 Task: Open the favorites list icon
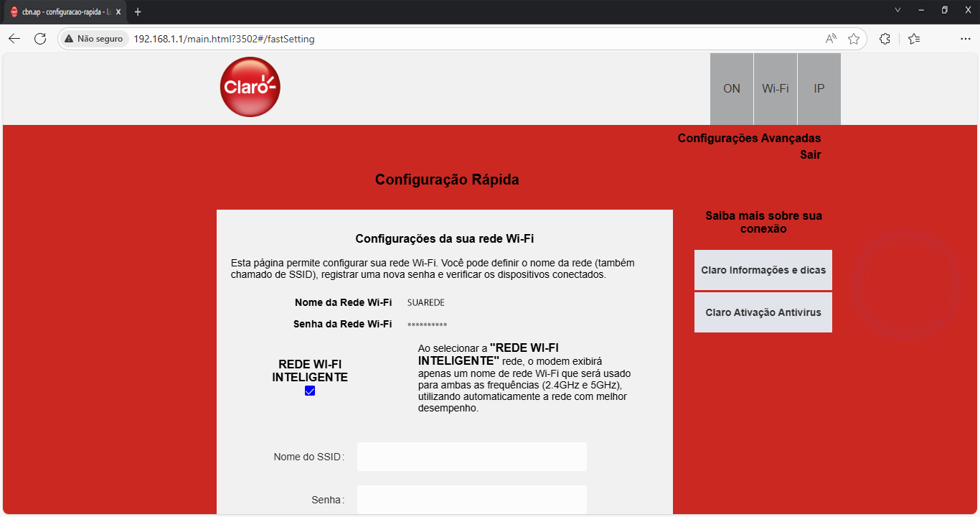coord(913,39)
